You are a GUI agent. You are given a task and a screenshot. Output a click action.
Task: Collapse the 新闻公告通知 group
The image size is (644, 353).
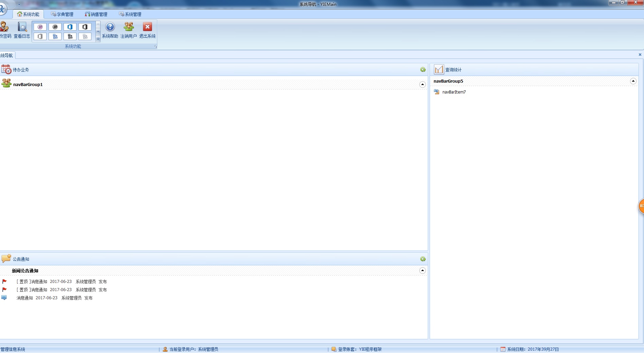pos(422,271)
